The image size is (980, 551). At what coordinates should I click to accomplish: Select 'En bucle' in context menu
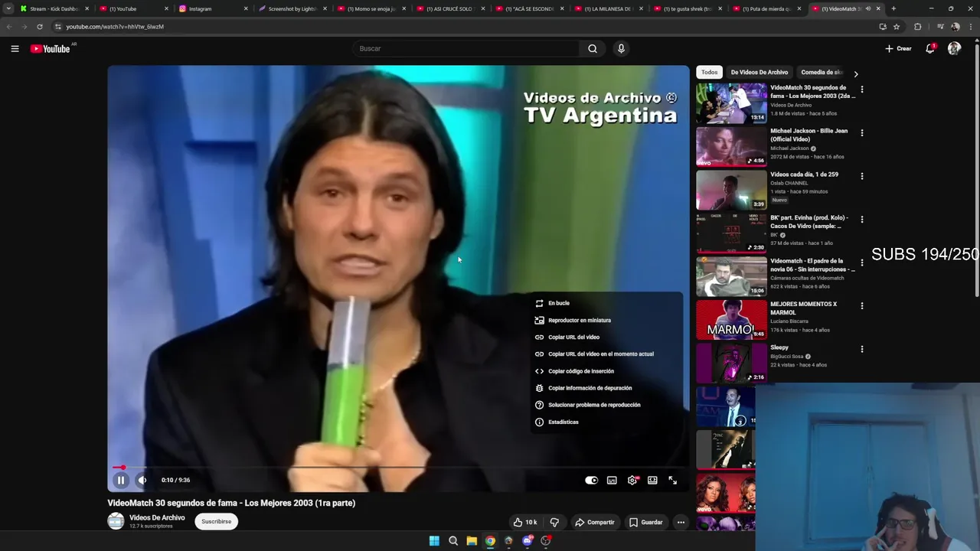pos(606,303)
